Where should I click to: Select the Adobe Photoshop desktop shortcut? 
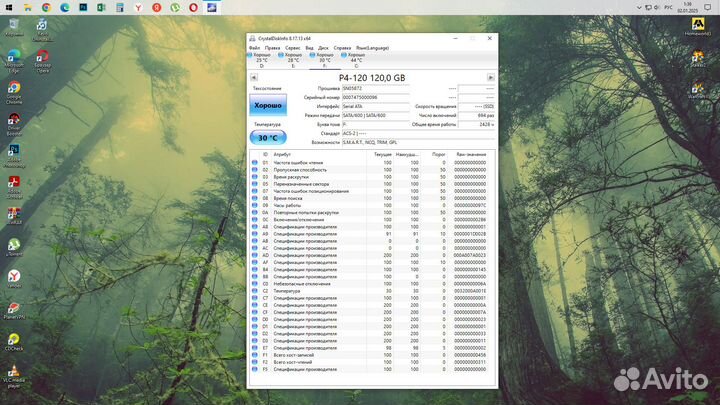tap(14, 156)
